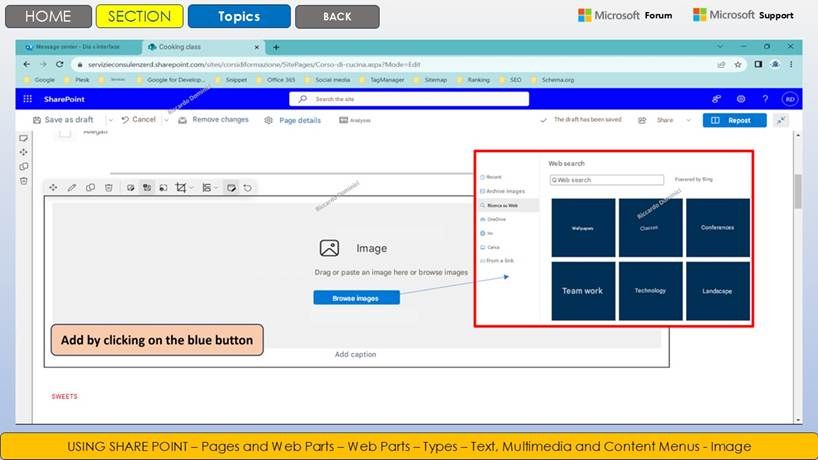This screenshot has width=818, height=460.
Task: Open Microsoft Support link
Action: click(x=743, y=16)
